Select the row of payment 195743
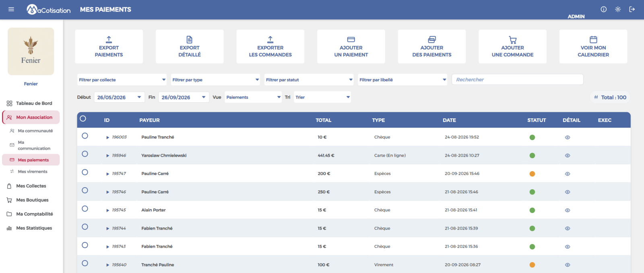The width and height of the screenshot is (644, 273). 85,245
